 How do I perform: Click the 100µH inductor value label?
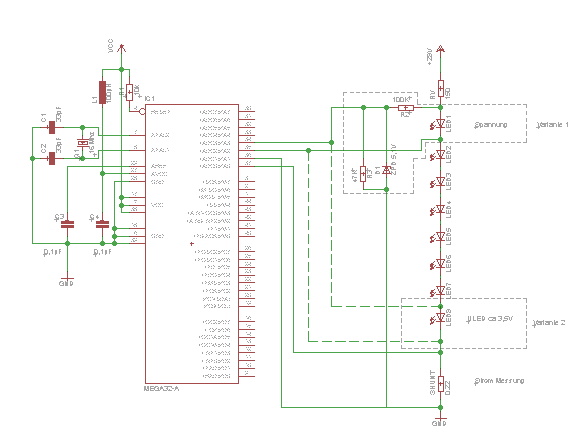(x=109, y=93)
